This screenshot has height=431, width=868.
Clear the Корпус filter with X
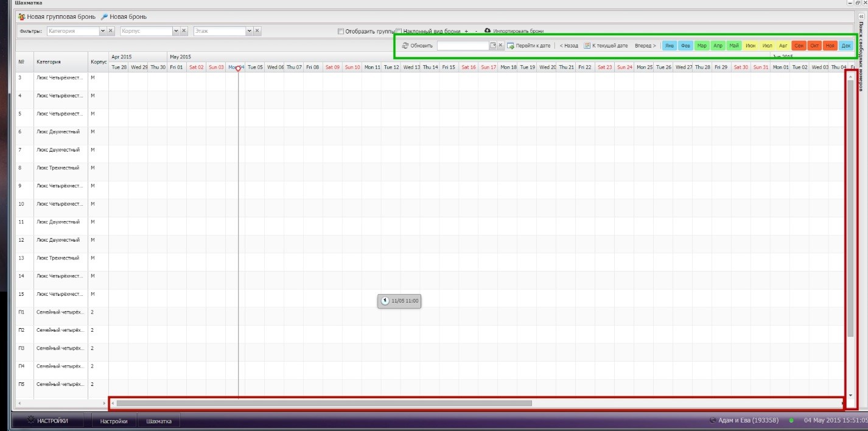point(184,31)
